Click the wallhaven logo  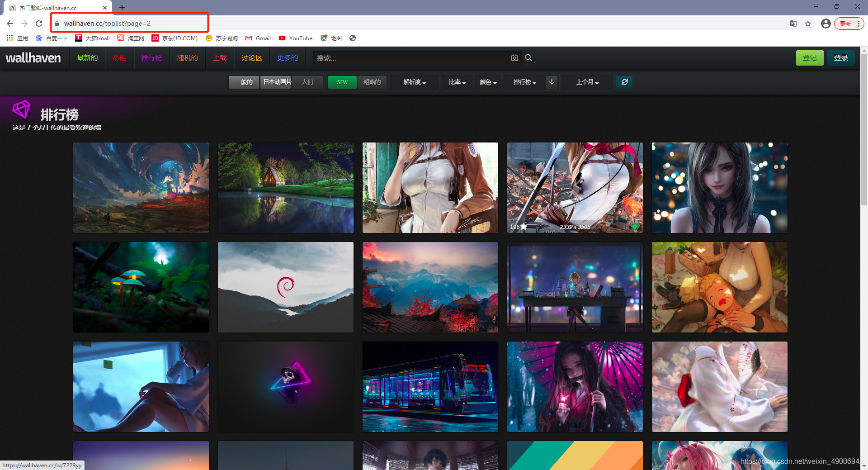pyautogui.click(x=33, y=58)
